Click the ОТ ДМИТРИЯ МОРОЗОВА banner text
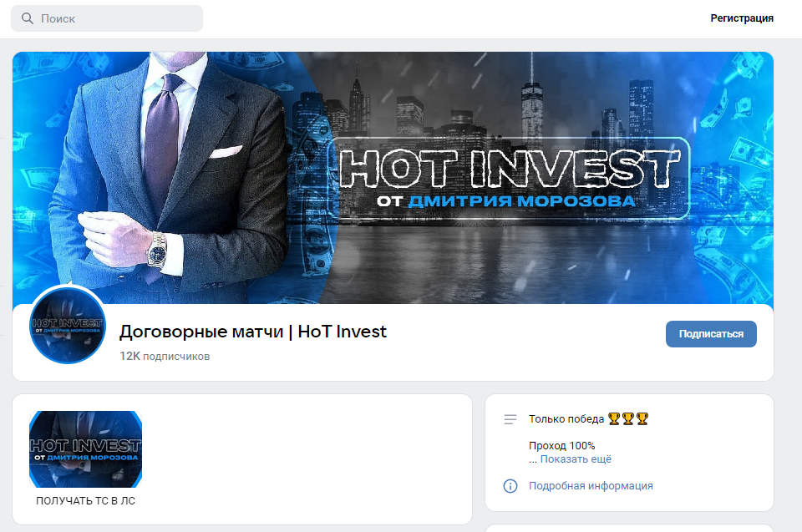 (506, 201)
